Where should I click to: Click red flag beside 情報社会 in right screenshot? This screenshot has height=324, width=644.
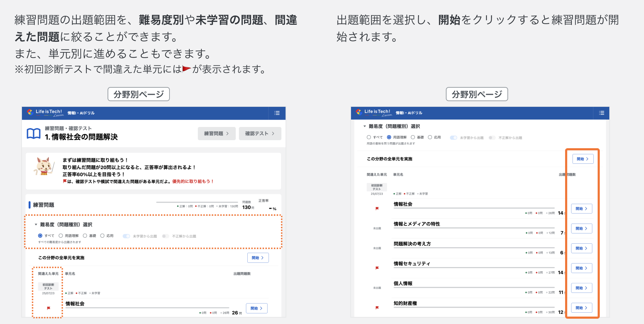(377, 209)
